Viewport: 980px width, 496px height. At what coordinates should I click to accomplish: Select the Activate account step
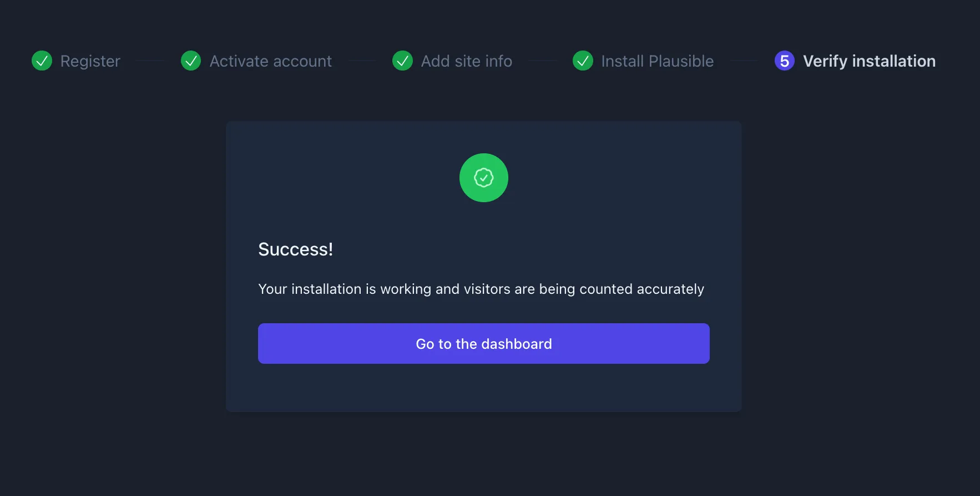(271, 61)
